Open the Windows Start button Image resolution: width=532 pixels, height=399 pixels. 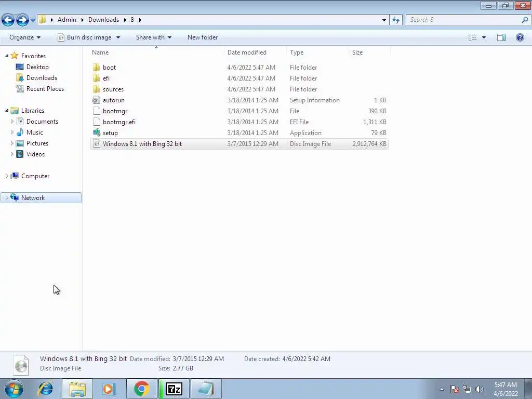[x=14, y=389]
